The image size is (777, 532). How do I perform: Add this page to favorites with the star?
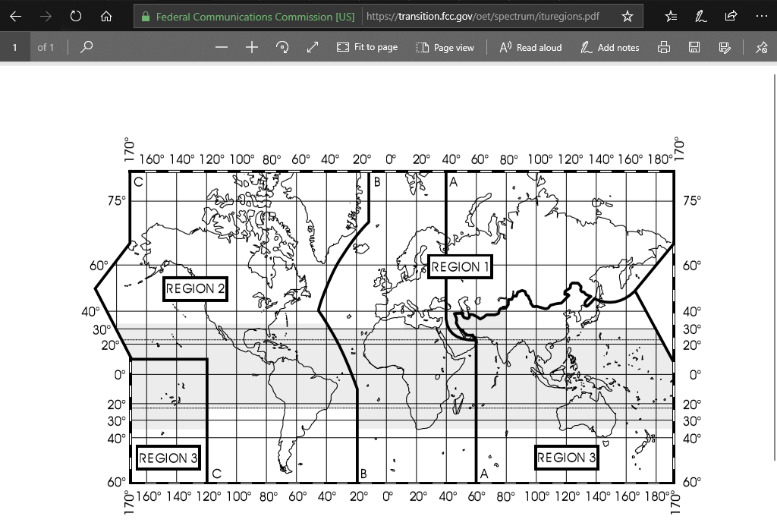[x=628, y=17]
